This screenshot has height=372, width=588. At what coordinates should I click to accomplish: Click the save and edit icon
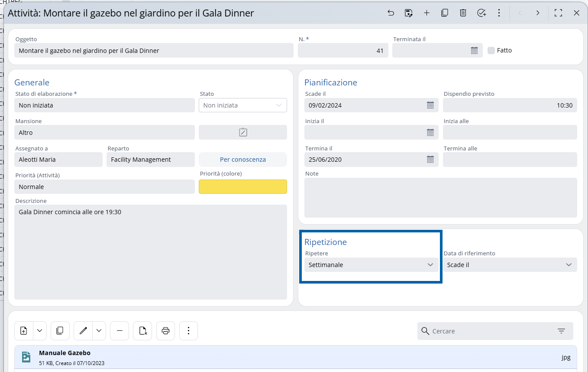[408, 13]
